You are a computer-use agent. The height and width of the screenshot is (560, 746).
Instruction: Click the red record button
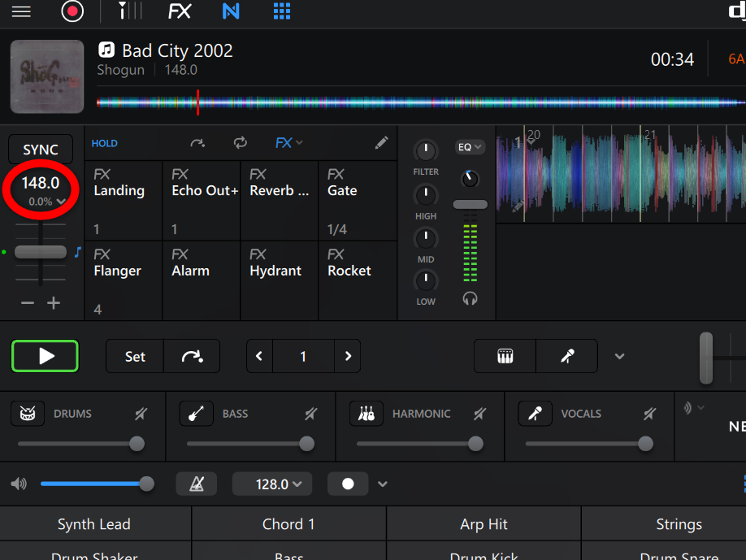(x=73, y=11)
